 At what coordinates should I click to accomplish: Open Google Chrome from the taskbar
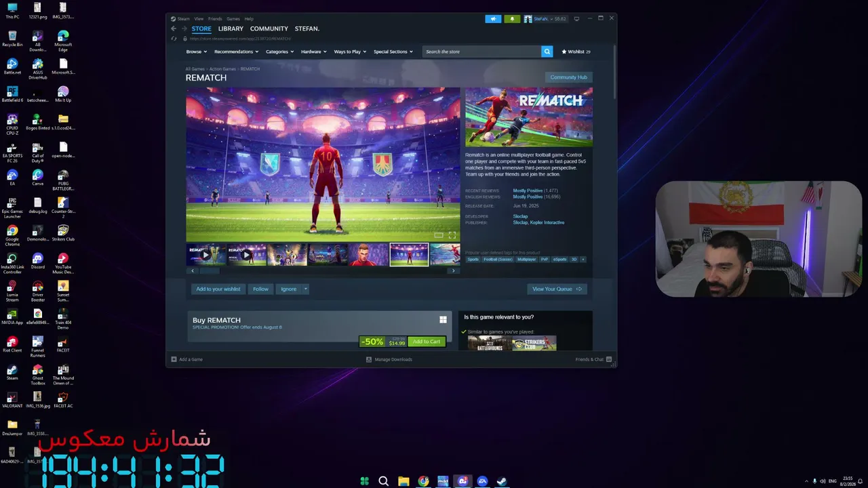point(423,481)
